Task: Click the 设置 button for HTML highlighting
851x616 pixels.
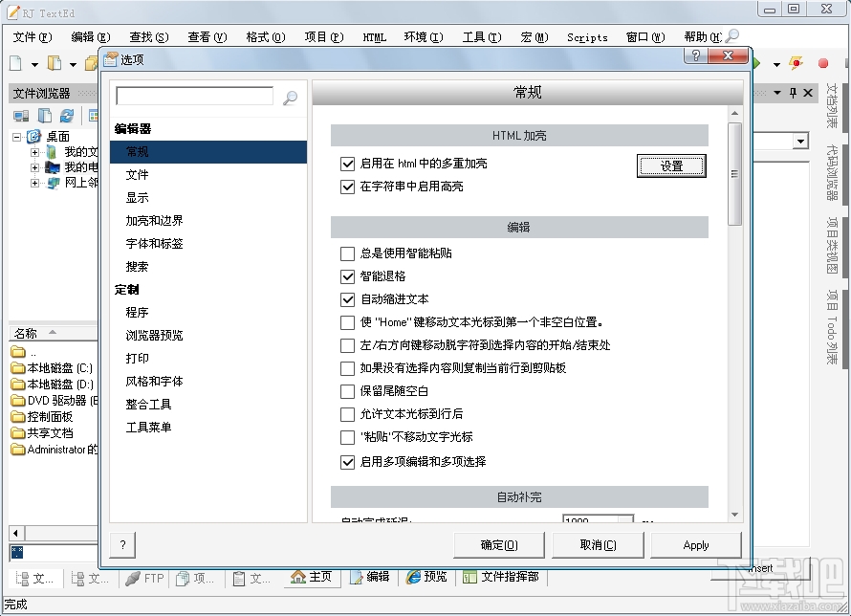Action: [x=671, y=166]
